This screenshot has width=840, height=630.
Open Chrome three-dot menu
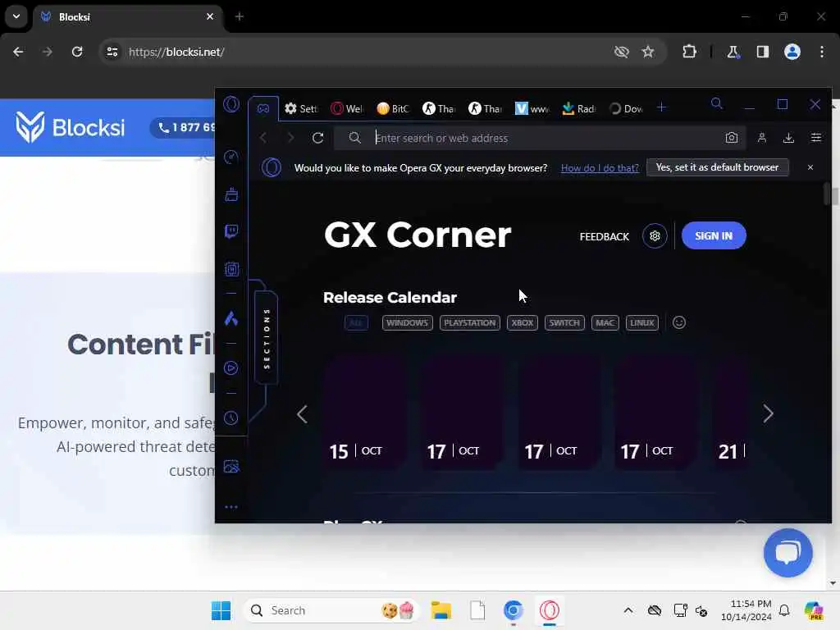tap(822, 52)
